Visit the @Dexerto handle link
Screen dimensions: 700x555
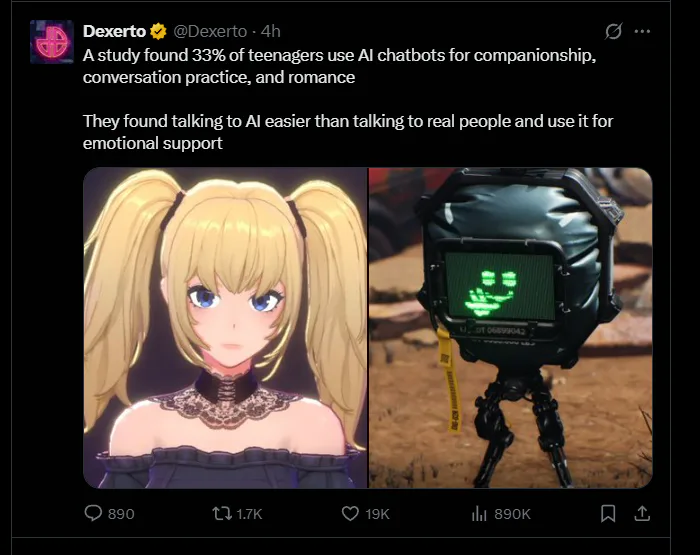pos(210,31)
